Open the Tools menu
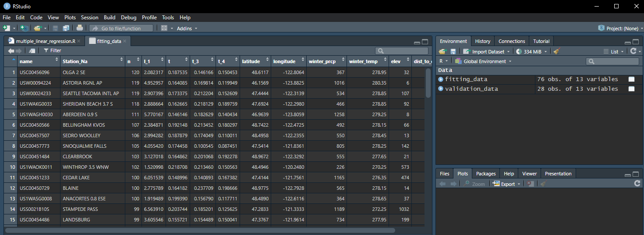 coord(168,18)
